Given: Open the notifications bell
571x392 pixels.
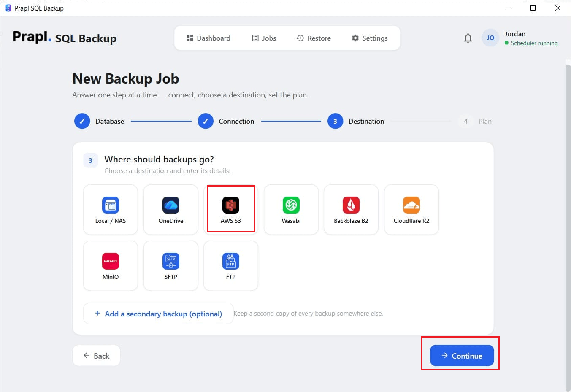Looking at the screenshot, I should tap(468, 38).
